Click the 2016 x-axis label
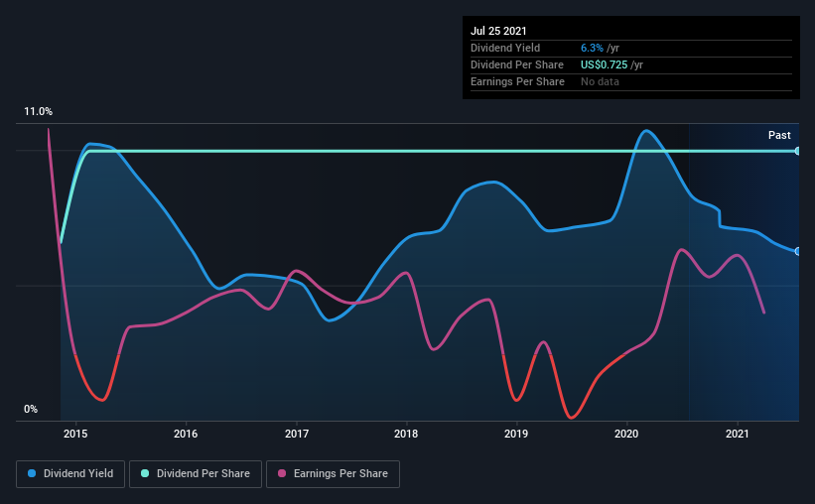 coord(186,434)
